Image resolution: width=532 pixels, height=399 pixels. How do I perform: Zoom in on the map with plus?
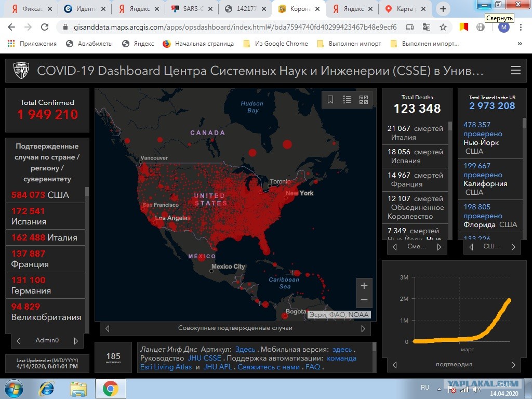(x=364, y=286)
